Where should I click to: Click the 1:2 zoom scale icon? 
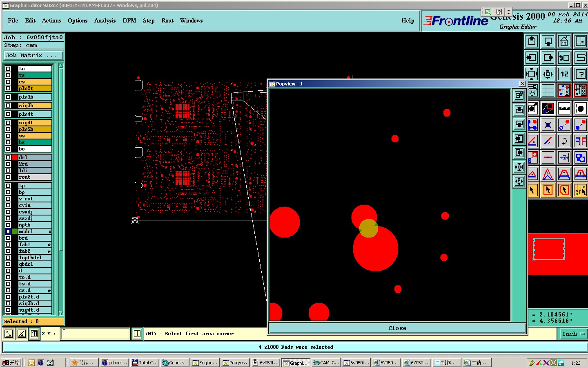click(x=564, y=74)
